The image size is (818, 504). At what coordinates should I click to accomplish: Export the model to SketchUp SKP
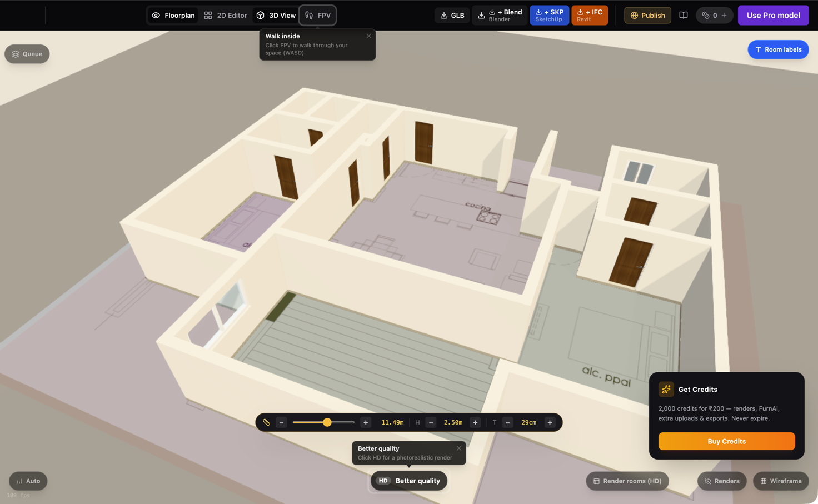[549, 16]
